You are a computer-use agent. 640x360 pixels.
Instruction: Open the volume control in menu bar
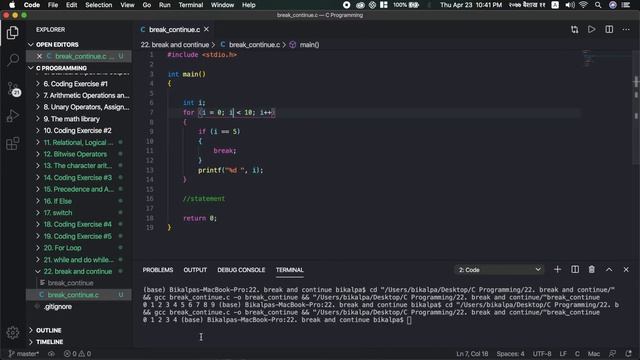click(x=570, y=5)
